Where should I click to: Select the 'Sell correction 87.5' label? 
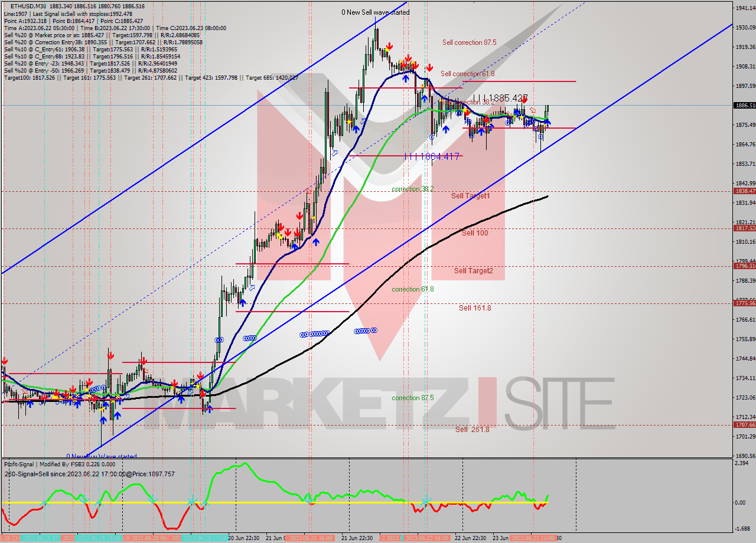tap(470, 42)
